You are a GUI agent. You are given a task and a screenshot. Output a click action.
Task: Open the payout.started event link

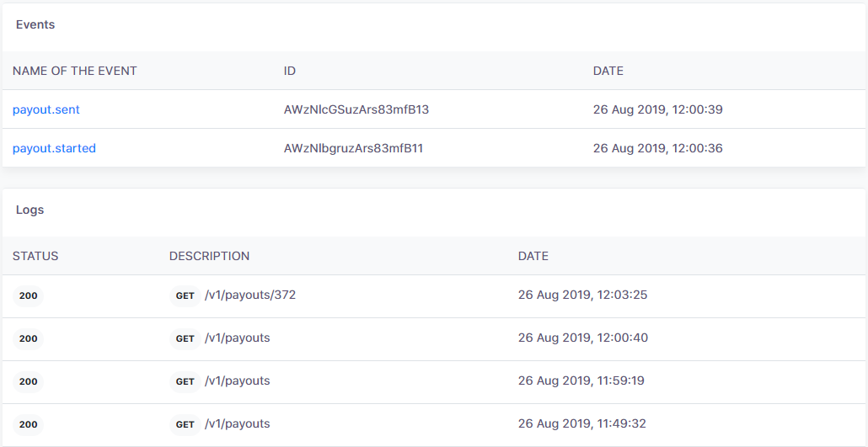(x=54, y=148)
